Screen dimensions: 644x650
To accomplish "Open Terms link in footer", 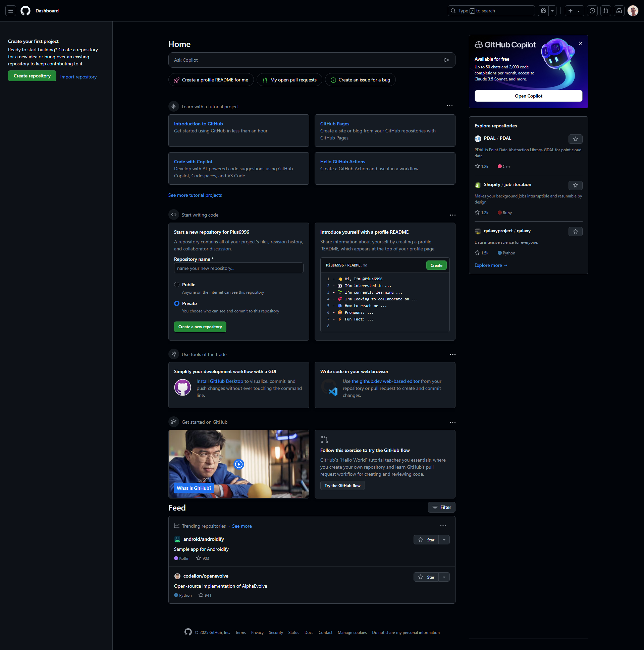I will [241, 633].
